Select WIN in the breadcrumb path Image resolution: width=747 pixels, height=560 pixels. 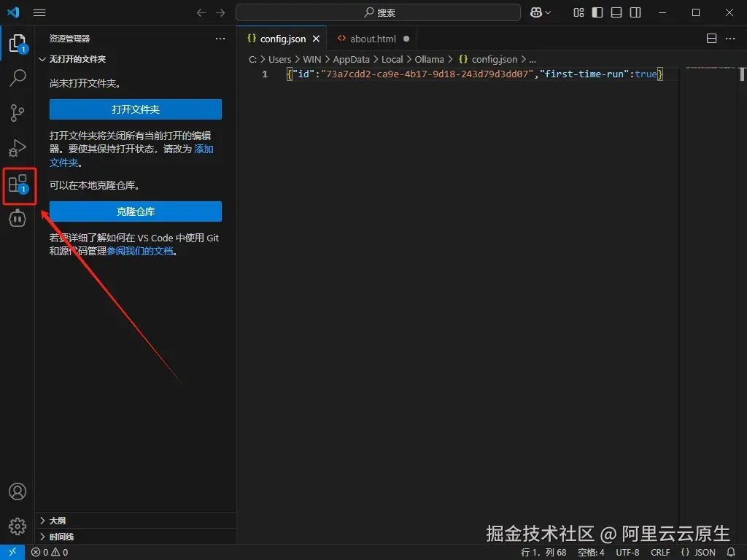(312, 60)
